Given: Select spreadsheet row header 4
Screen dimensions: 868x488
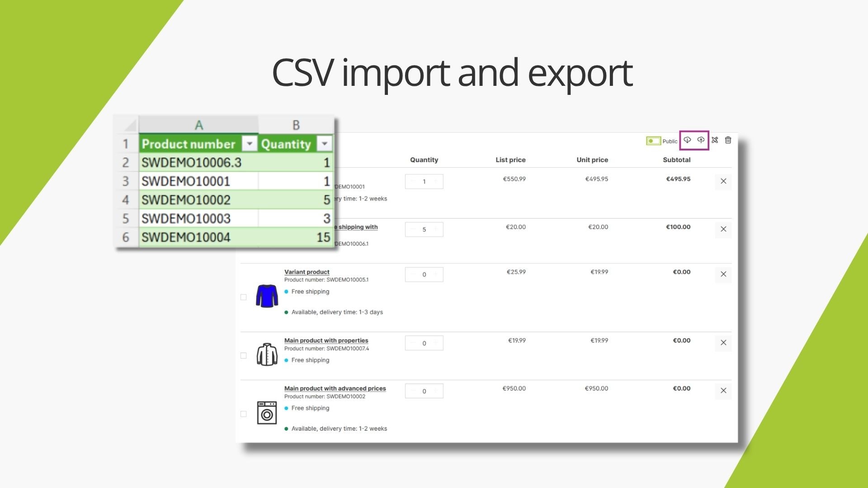Looking at the screenshot, I should click(x=126, y=200).
